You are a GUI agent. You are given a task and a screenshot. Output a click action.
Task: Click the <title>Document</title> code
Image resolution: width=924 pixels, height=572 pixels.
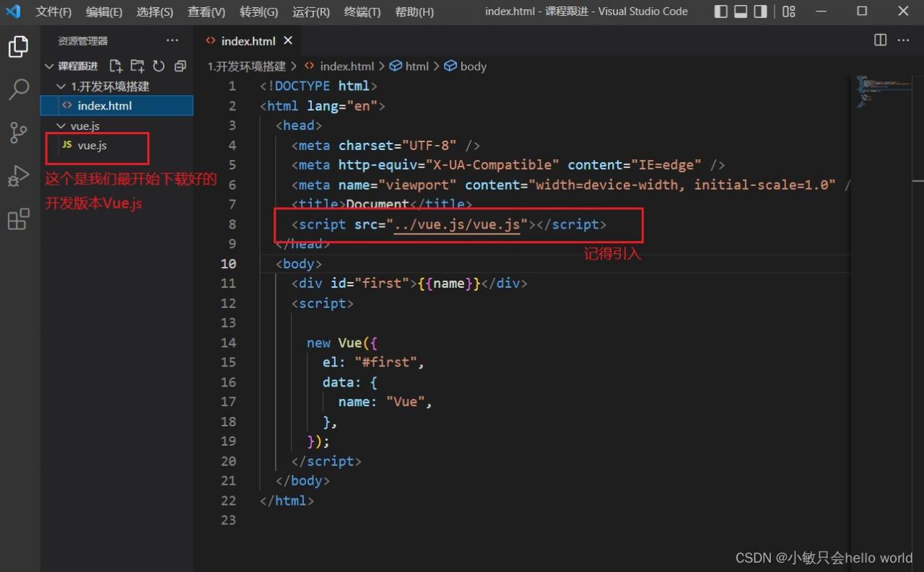382,205
